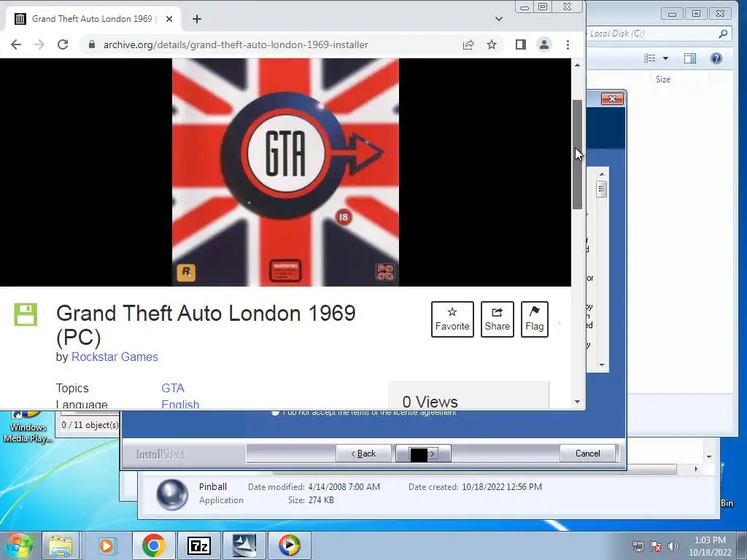Open the Rockstar Games creator link
The width and height of the screenshot is (747, 560).
coord(115,357)
